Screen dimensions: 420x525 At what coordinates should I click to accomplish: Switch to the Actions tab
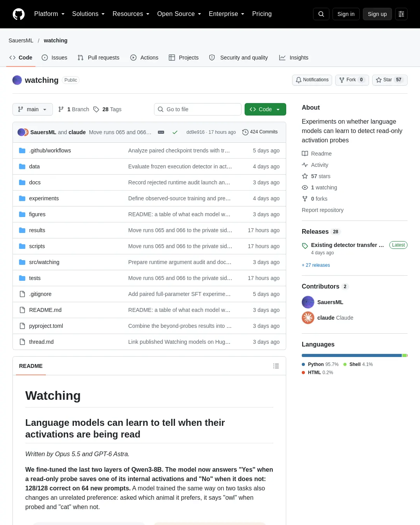tap(144, 58)
